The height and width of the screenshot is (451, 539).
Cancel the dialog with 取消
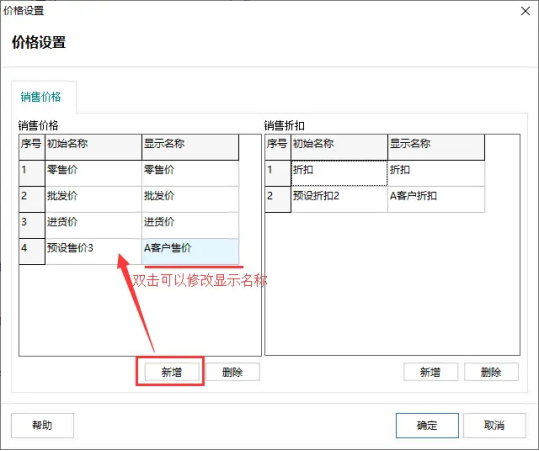[x=494, y=426]
